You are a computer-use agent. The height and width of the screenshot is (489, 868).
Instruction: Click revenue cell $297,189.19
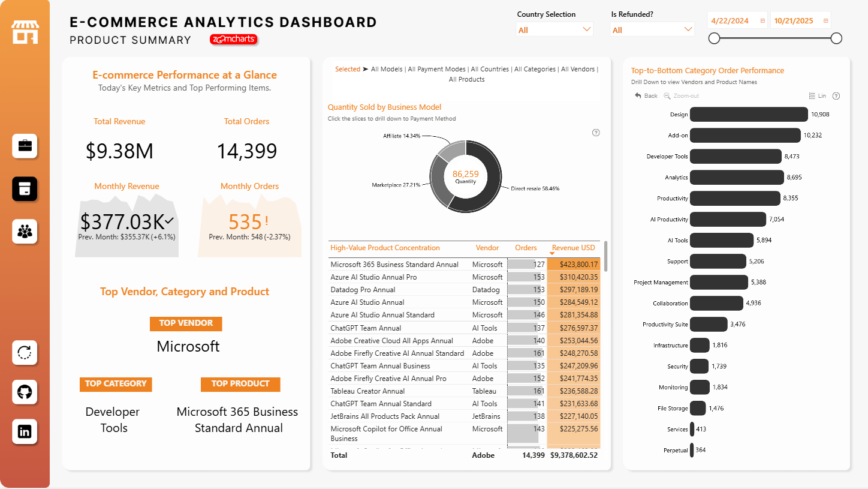tap(574, 290)
